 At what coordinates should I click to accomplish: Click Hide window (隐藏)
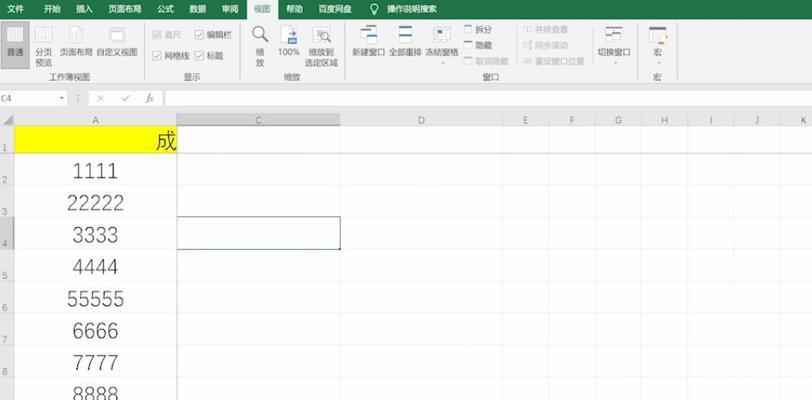click(477, 45)
